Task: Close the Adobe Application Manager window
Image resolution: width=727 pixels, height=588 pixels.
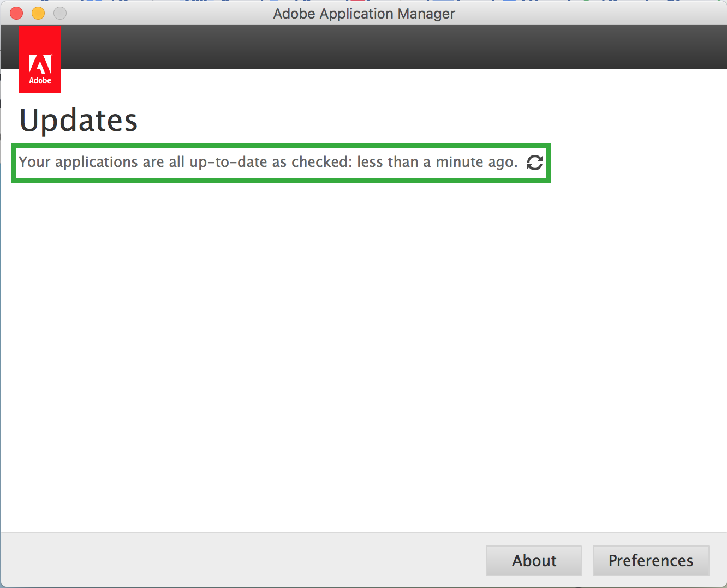Action: 16,13
